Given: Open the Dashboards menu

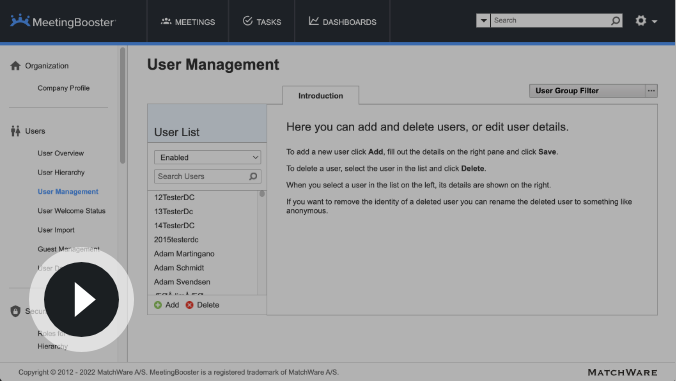Looking at the screenshot, I should (342, 22).
